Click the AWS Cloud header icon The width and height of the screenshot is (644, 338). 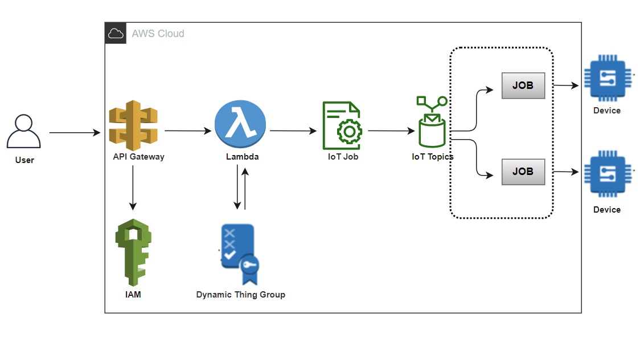click(116, 33)
